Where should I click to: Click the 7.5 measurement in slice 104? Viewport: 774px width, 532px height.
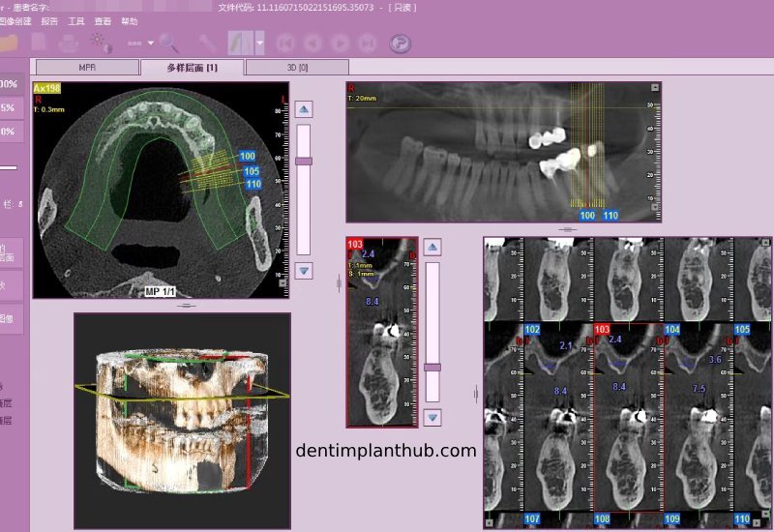point(699,389)
